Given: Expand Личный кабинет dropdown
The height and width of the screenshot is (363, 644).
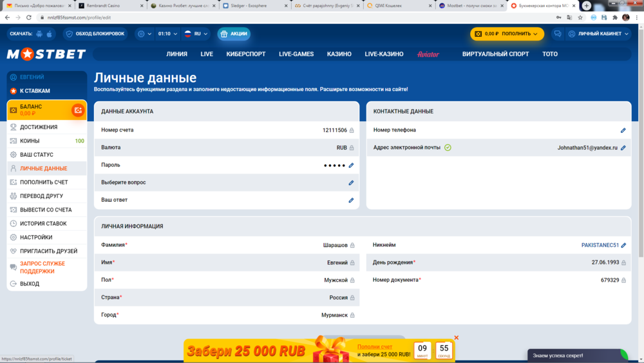Looking at the screenshot, I should (598, 34).
